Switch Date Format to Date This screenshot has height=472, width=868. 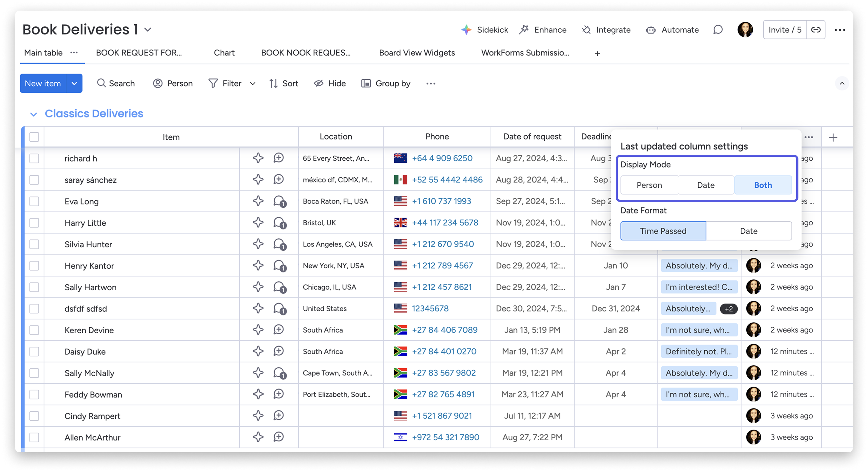click(x=748, y=231)
